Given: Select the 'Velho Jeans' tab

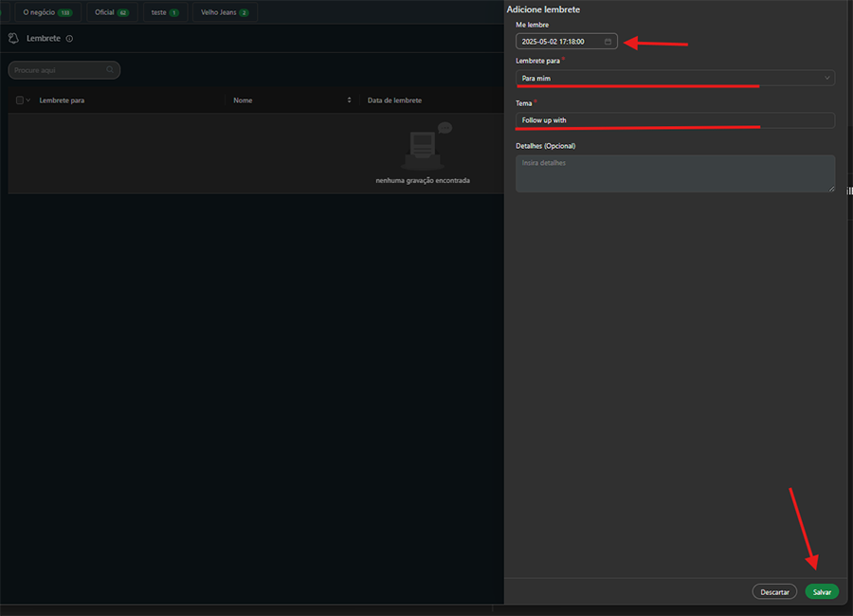Looking at the screenshot, I should (x=225, y=12).
